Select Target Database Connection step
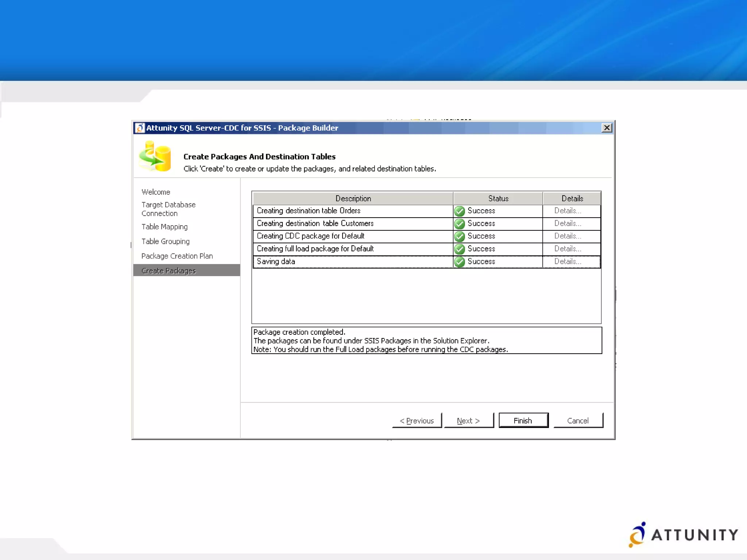Viewport: 747px width, 560px height. coord(169,209)
